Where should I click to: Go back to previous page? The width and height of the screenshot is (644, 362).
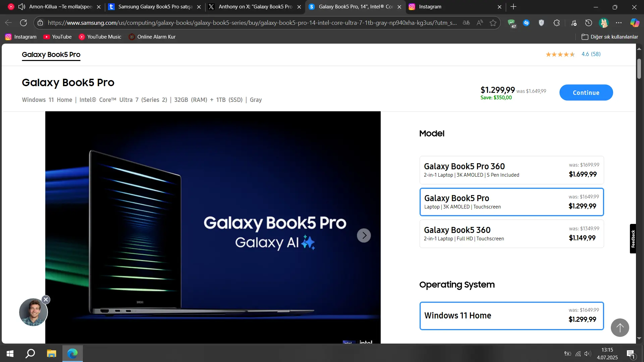[x=8, y=23]
